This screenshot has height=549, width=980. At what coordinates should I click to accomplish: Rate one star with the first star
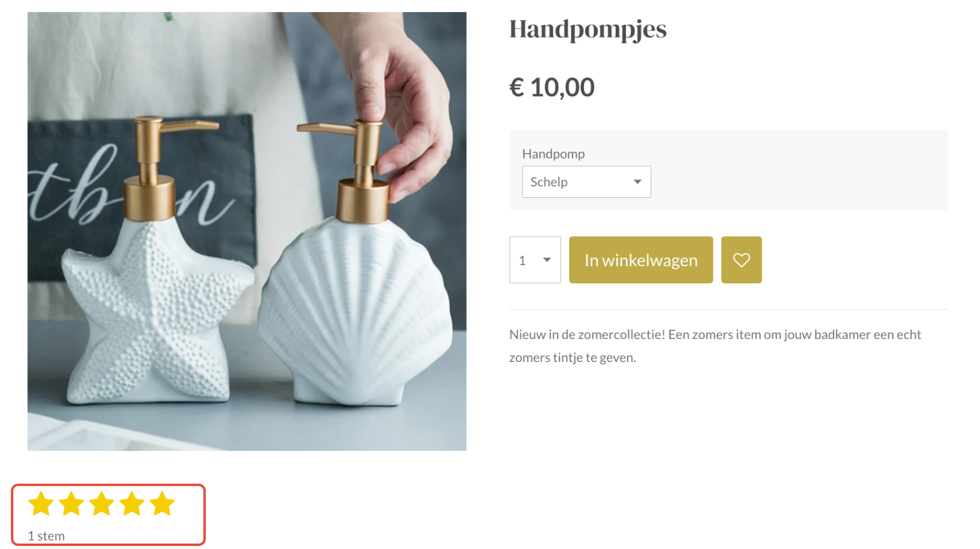[x=41, y=504]
